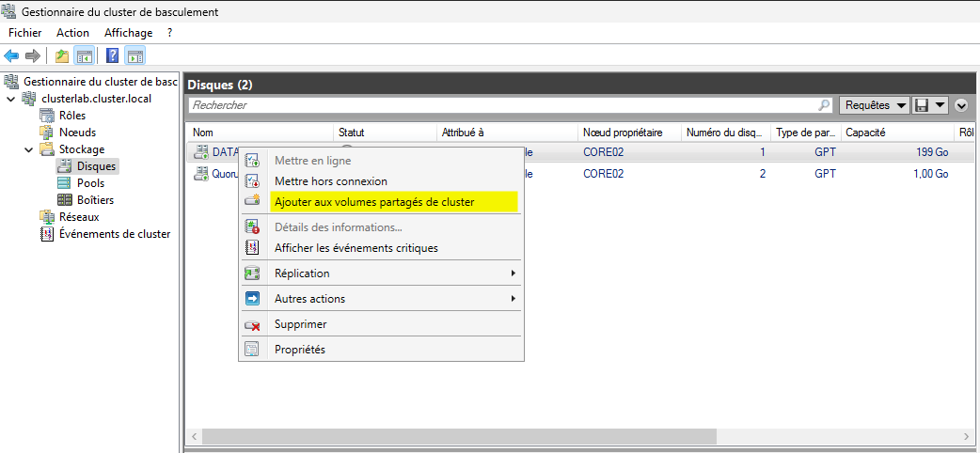
Task: Open the Affichage menu
Action: point(128,33)
